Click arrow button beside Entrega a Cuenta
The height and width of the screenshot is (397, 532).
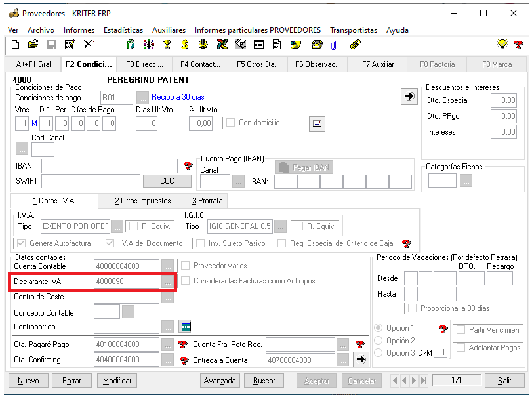tap(361, 360)
